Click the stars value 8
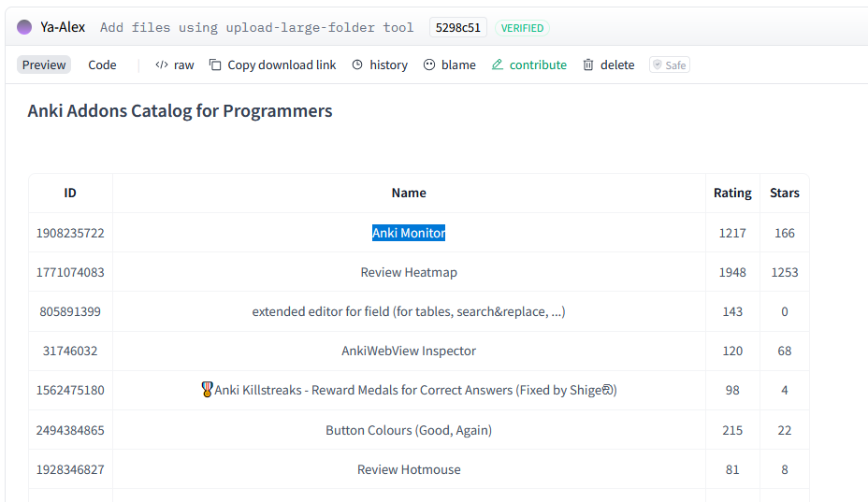Image resolution: width=868 pixels, height=502 pixels. (785, 469)
